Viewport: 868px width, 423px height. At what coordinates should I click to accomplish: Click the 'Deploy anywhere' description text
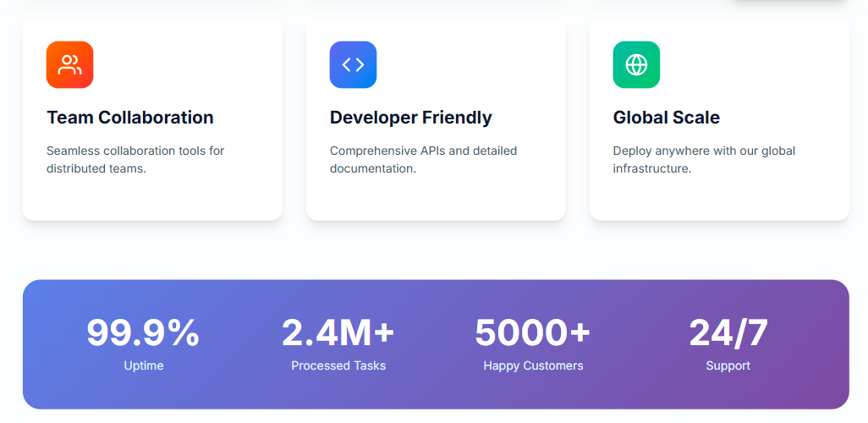(704, 159)
